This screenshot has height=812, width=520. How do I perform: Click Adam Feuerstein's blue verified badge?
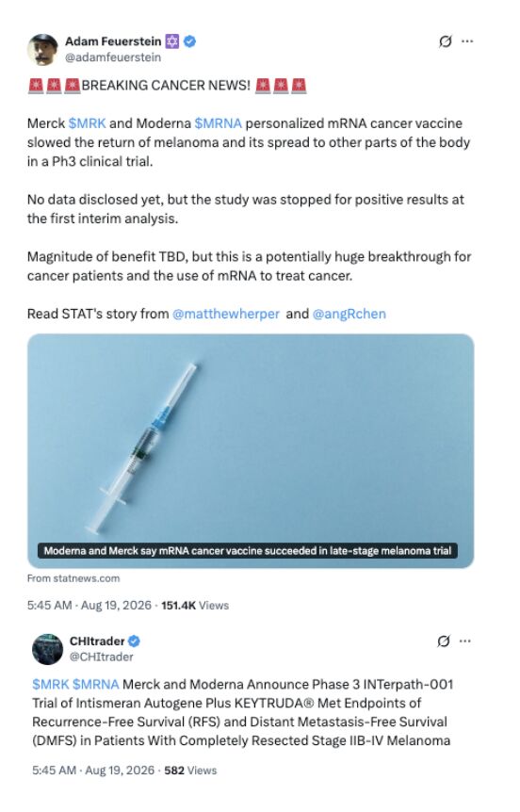tap(190, 41)
